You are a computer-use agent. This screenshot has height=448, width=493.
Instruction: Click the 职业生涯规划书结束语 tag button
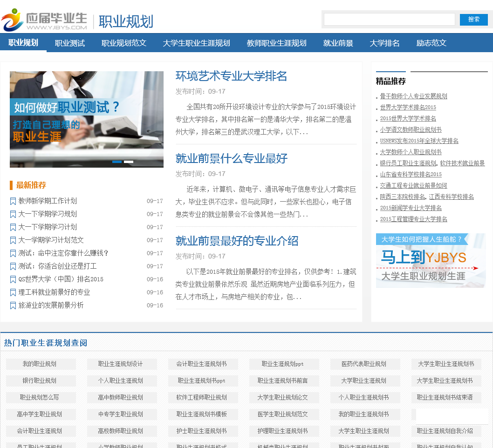pyautogui.click(x=446, y=397)
